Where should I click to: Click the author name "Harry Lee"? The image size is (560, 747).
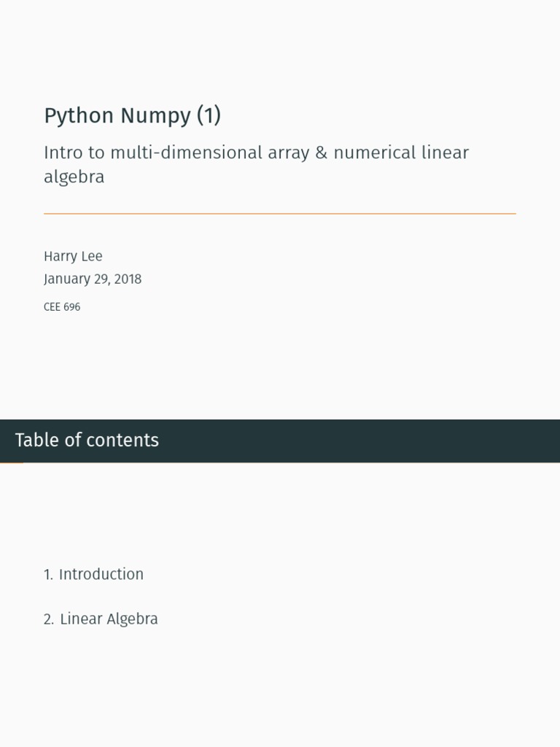tap(73, 257)
